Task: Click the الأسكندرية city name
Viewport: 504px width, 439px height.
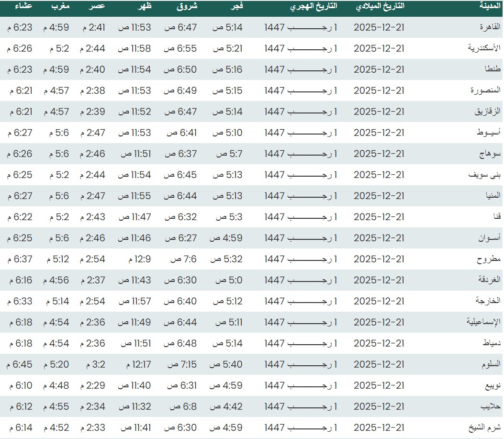Action: 484,48
